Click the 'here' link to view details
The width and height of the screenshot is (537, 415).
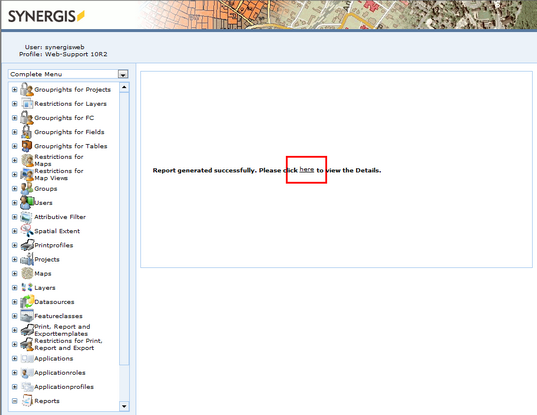307,169
